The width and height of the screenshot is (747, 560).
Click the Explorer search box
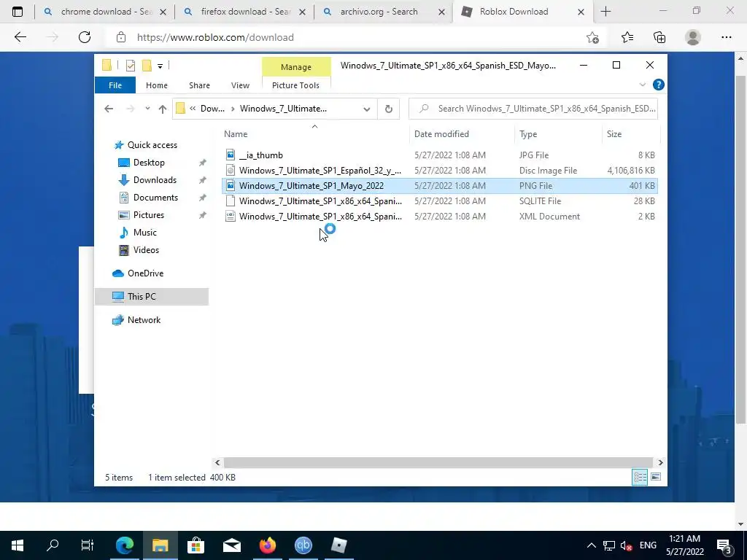click(x=533, y=109)
